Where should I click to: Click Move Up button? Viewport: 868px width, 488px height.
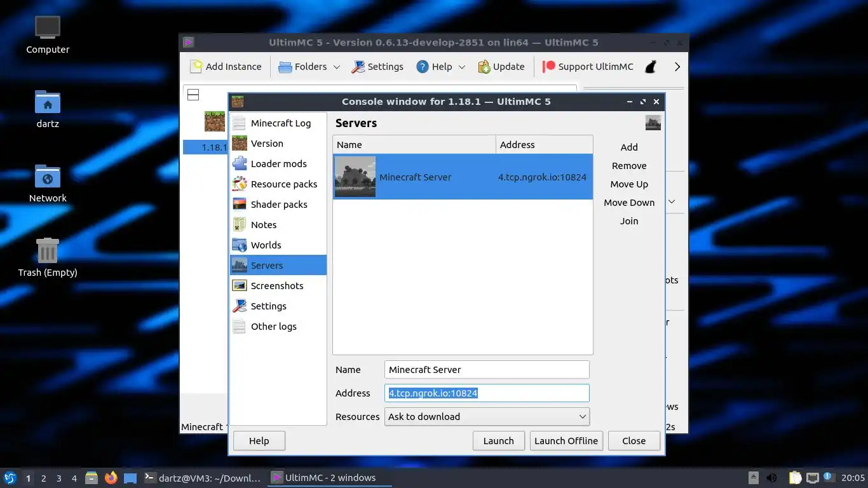pos(629,184)
